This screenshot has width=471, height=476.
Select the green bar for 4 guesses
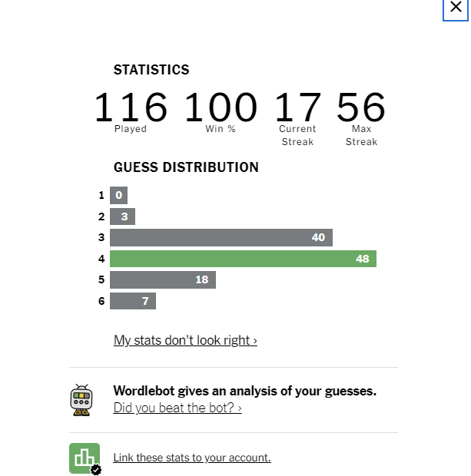click(x=243, y=259)
